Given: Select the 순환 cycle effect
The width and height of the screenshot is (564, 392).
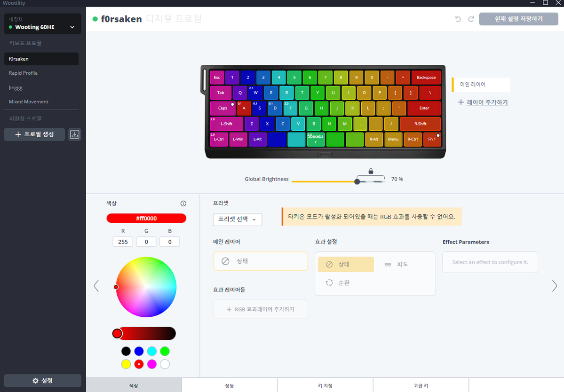Looking at the screenshot, I should point(337,283).
